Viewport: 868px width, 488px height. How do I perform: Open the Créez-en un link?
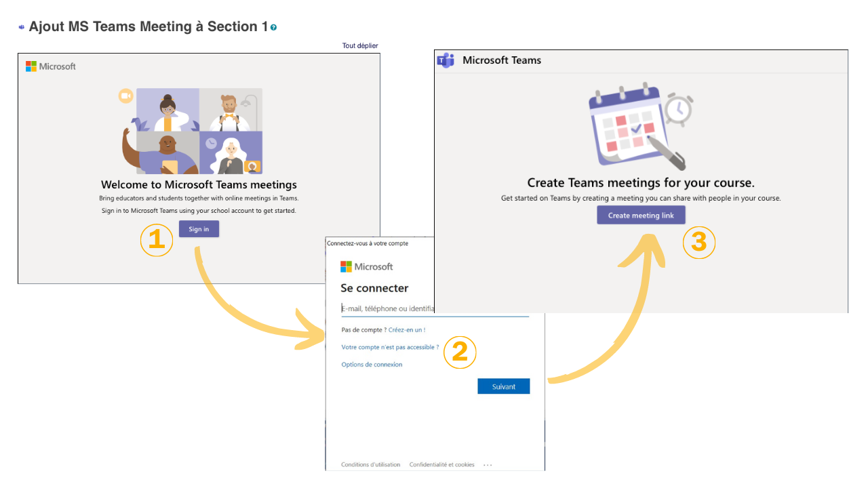(x=407, y=330)
